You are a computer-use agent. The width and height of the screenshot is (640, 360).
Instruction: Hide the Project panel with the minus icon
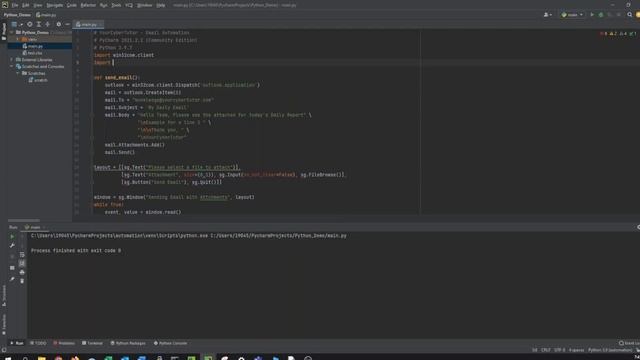pyautogui.click(x=68, y=24)
